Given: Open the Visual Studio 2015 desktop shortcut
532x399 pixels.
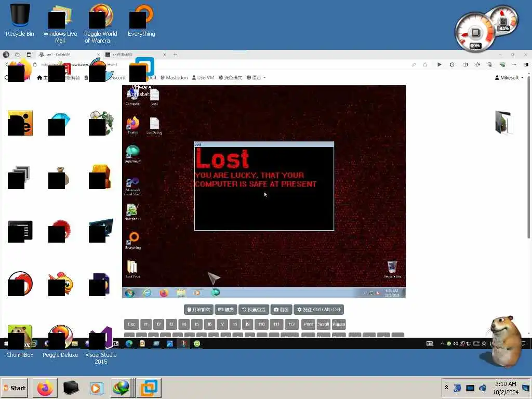Looking at the screenshot, I should point(101,344).
